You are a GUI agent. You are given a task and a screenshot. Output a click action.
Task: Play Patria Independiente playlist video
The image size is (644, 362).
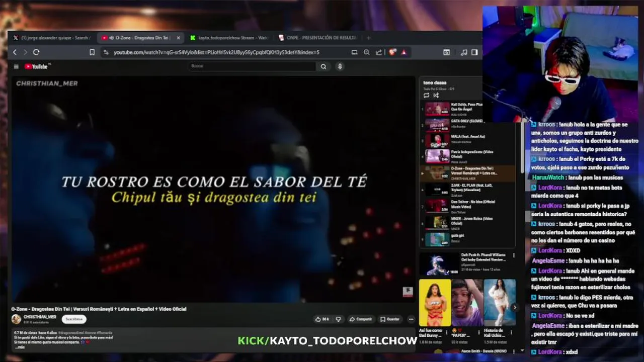(x=468, y=156)
